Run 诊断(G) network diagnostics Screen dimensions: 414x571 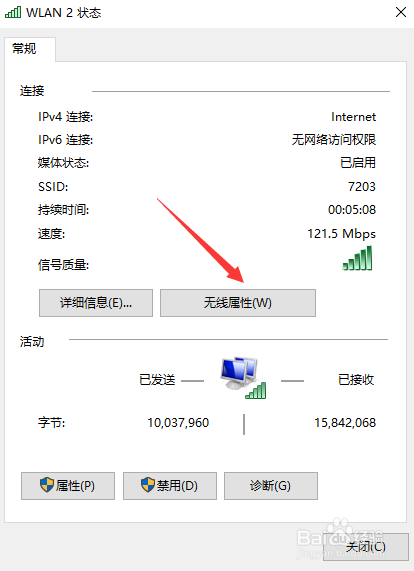point(271,486)
